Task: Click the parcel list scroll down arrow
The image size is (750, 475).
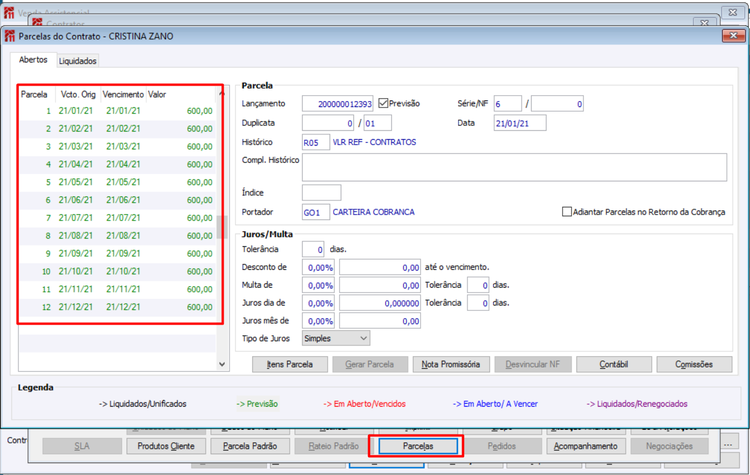Action: click(x=222, y=364)
